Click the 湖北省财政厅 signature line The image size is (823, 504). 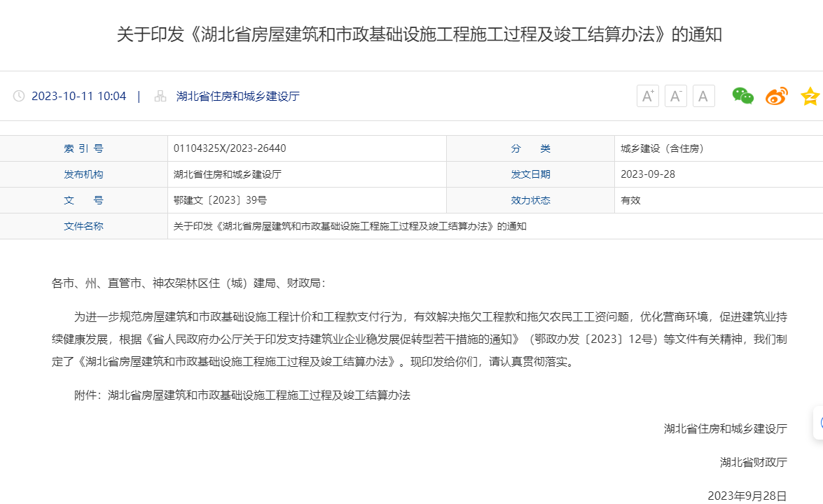coord(754,462)
